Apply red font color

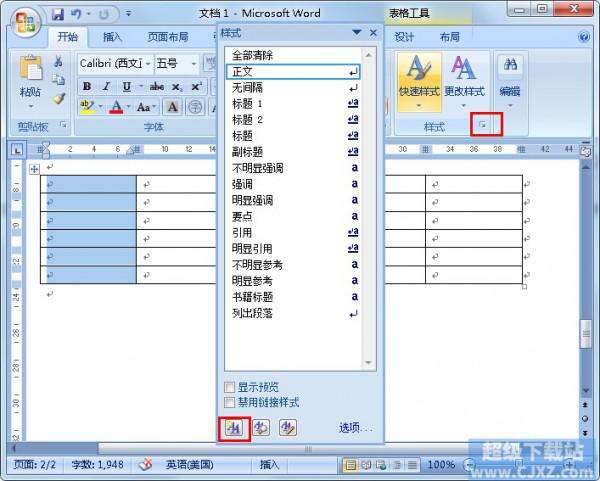116,107
